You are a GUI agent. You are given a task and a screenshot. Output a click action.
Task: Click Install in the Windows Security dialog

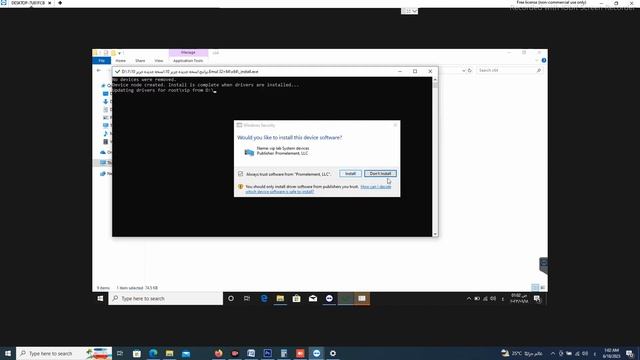click(350, 173)
